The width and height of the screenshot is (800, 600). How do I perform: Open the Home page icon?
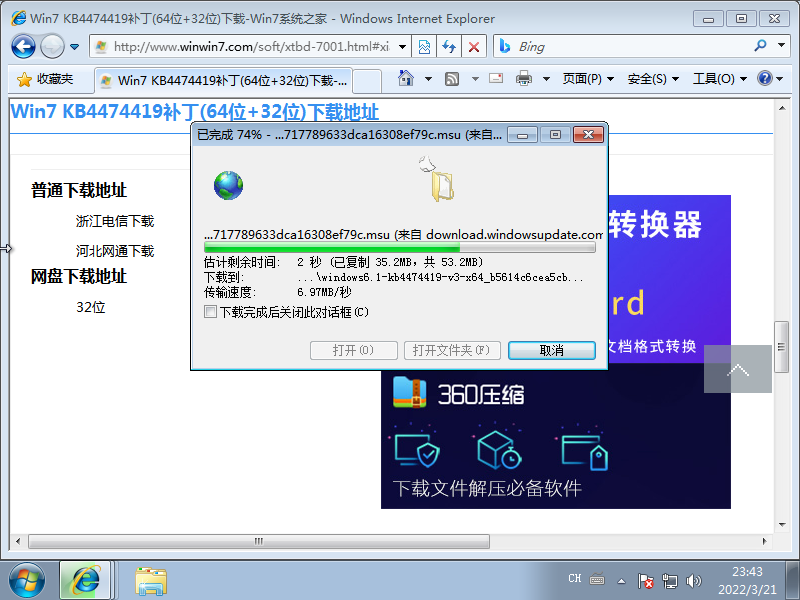pyautogui.click(x=405, y=78)
